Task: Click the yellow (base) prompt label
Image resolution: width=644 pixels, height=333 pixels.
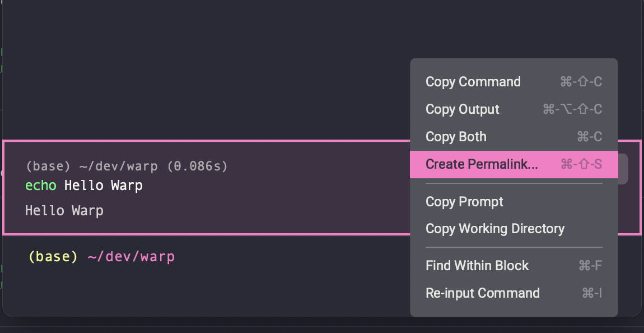Action: point(53,257)
